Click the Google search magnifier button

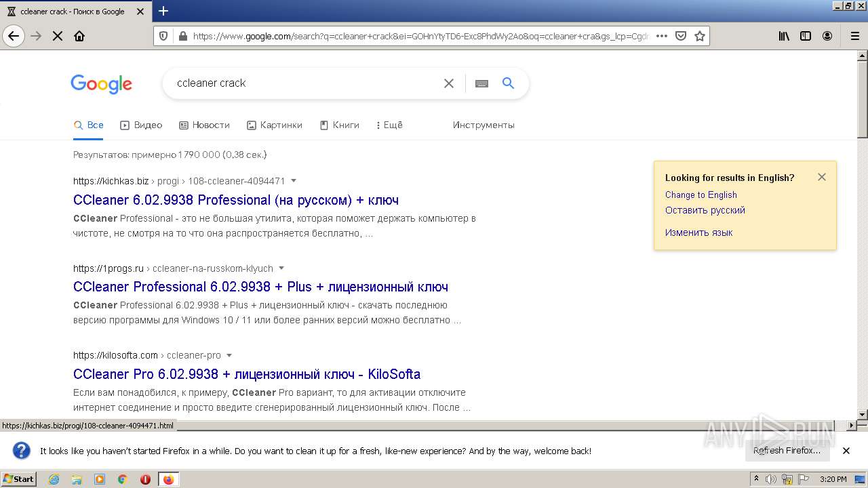508,83
